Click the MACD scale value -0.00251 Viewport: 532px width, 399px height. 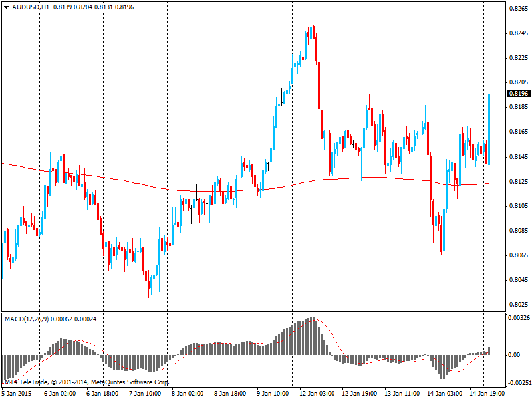click(x=518, y=383)
